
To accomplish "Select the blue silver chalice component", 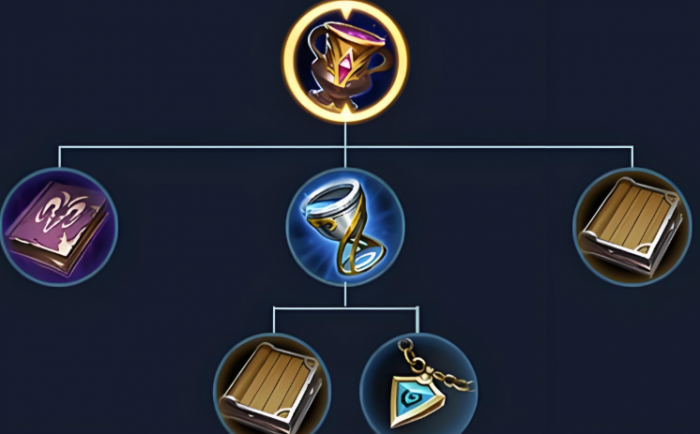I will [345, 227].
